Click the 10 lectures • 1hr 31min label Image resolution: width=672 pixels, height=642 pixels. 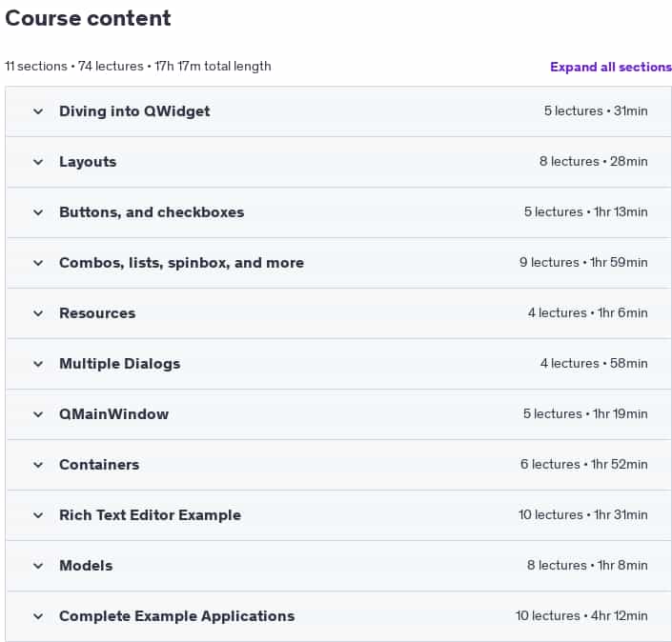point(582,514)
